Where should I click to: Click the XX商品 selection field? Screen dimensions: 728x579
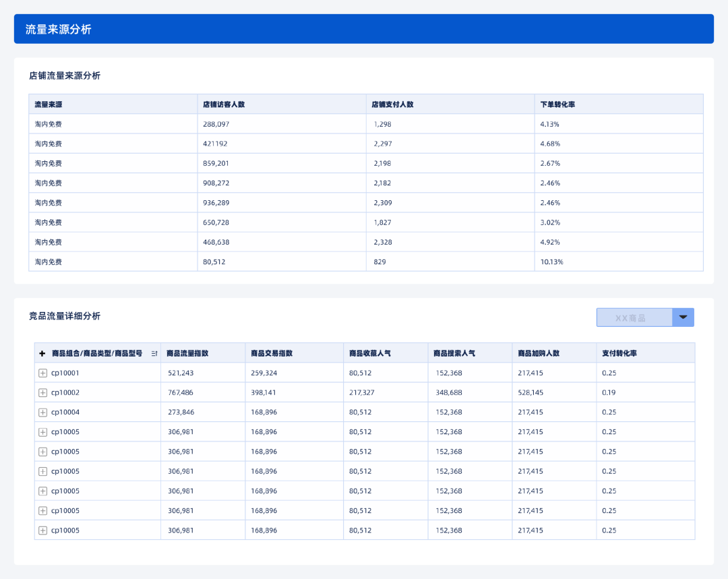tap(634, 317)
